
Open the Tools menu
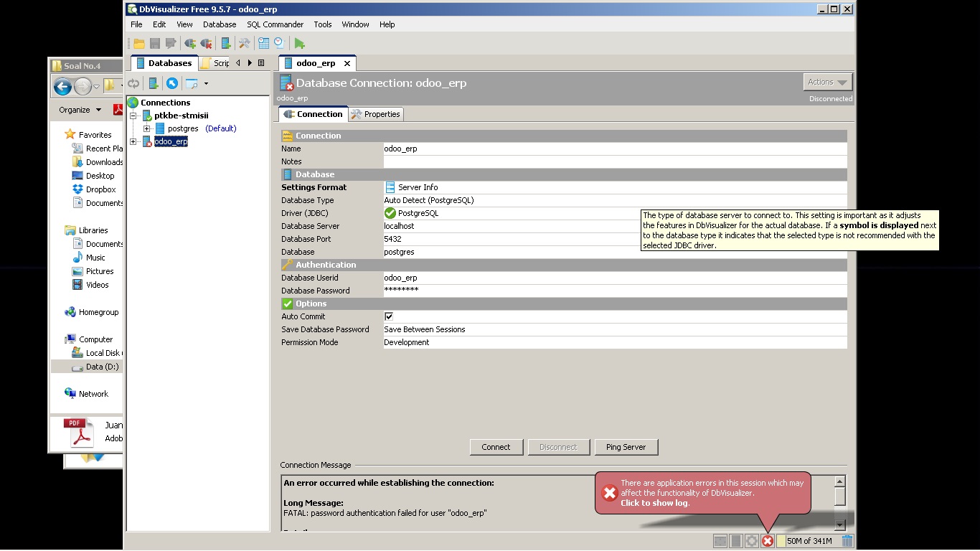pyautogui.click(x=323, y=24)
